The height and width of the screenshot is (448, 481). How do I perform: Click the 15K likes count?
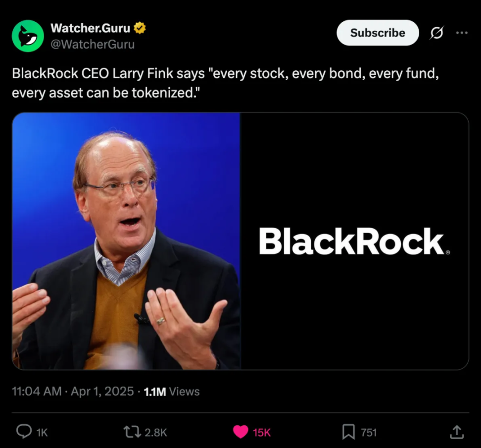[262, 432]
